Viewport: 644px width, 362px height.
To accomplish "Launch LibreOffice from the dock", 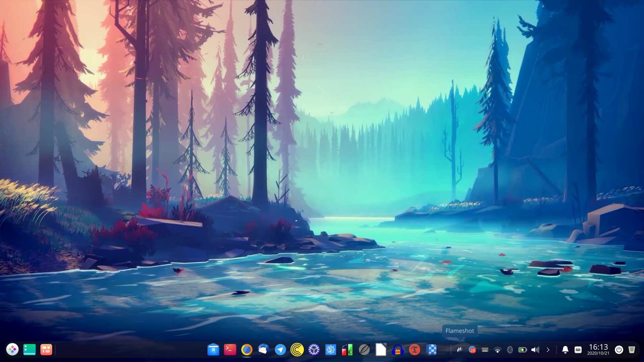I will (x=381, y=350).
